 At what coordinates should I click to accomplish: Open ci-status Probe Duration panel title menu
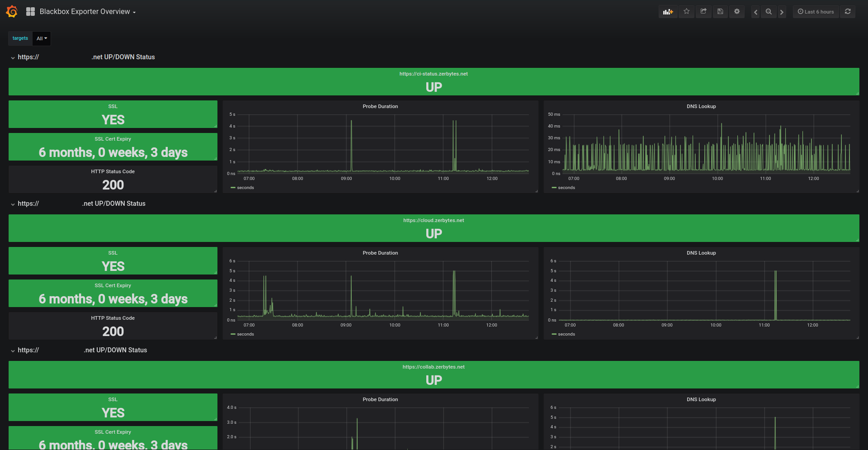pos(380,106)
